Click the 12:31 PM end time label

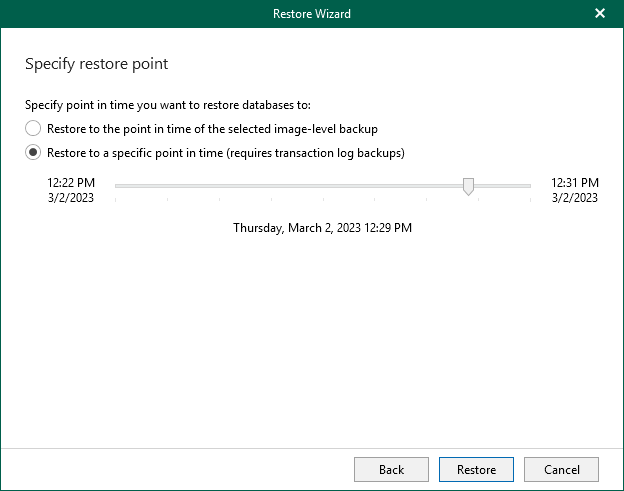click(575, 183)
